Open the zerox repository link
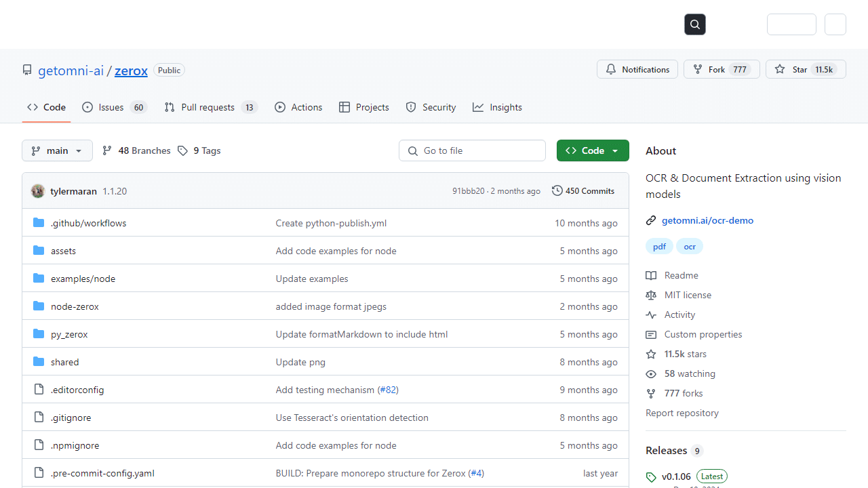The image size is (868, 488). (131, 70)
